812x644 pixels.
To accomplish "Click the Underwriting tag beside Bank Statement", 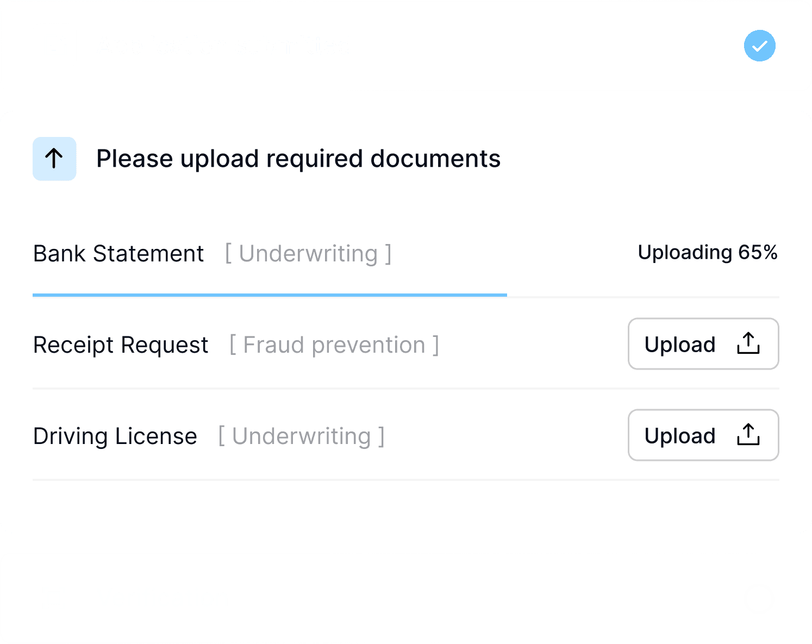I will (x=308, y=254).
